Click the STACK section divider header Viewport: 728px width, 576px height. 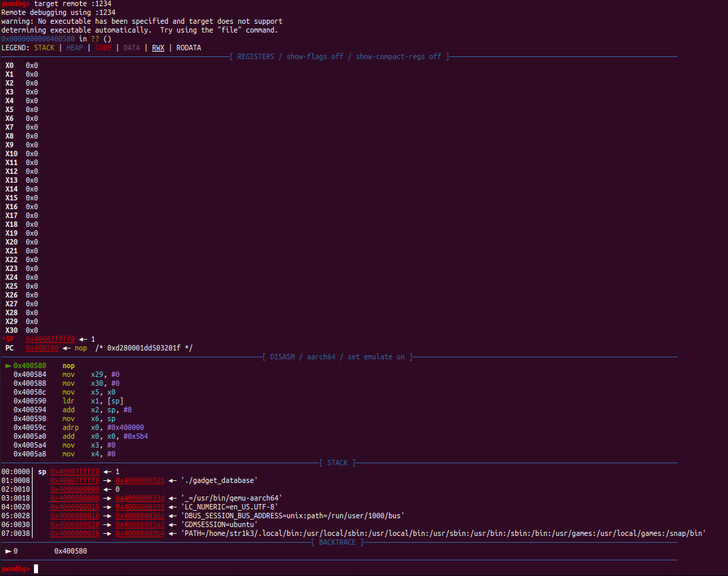coord(337,463)
